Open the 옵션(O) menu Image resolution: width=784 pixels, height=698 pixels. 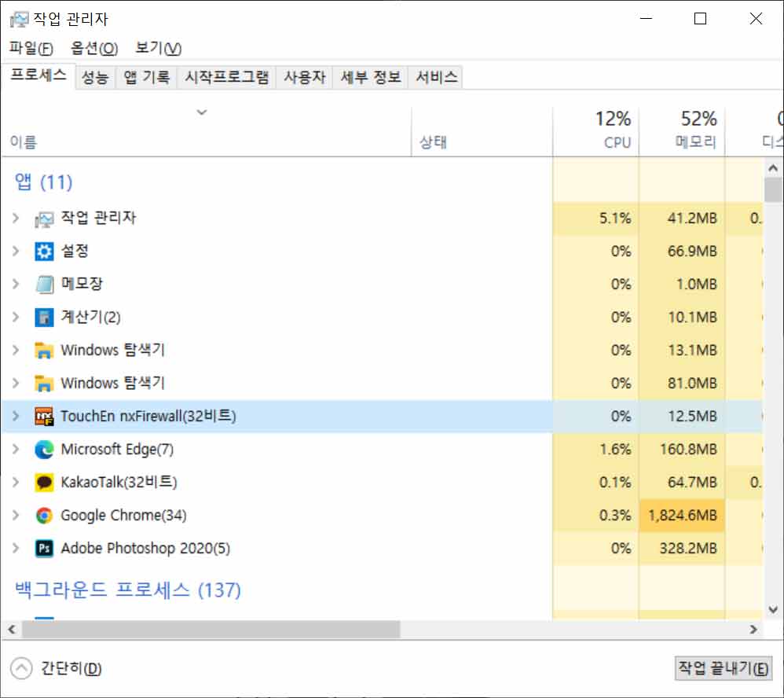pos(94,48)
